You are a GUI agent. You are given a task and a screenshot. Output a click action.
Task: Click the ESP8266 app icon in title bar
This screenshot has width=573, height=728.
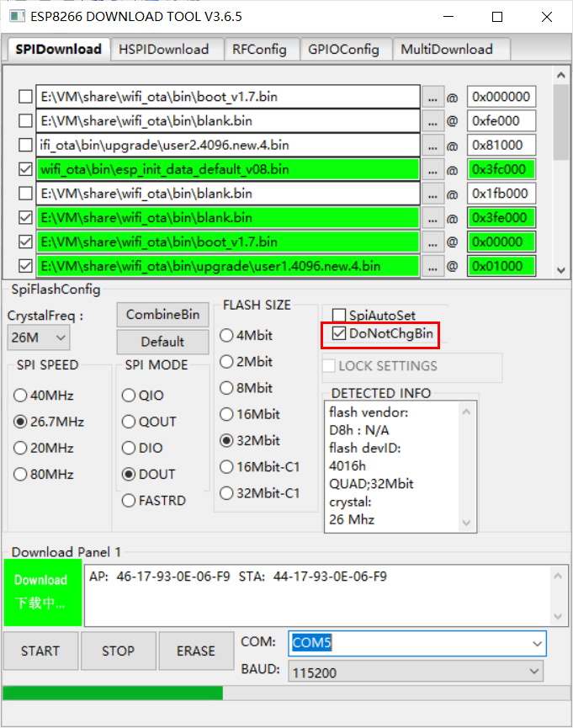(17, 16)
